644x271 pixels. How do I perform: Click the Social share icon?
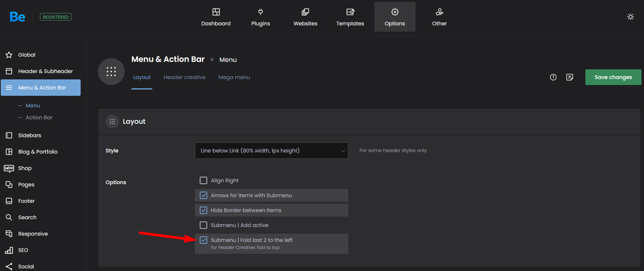point(9,267)
